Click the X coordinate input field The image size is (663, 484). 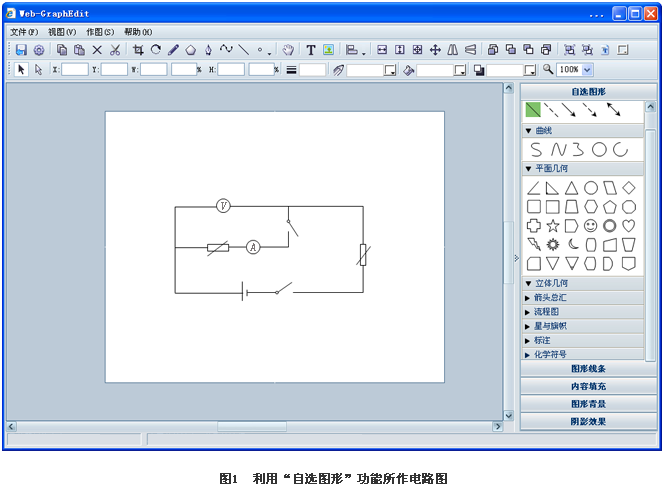coord(75,70)
